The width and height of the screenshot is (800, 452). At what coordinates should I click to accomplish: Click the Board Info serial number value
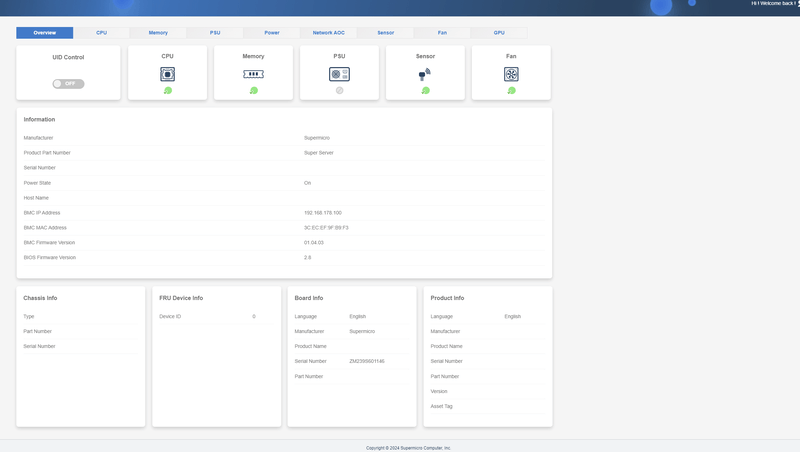pyautogui.click(x=367, y=361)
